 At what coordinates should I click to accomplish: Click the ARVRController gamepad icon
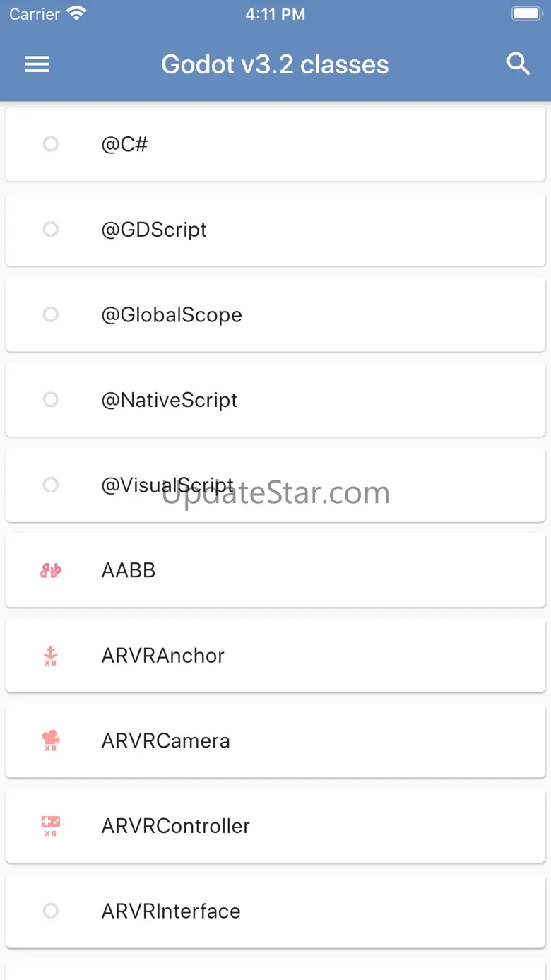click(x=50, y=826)
